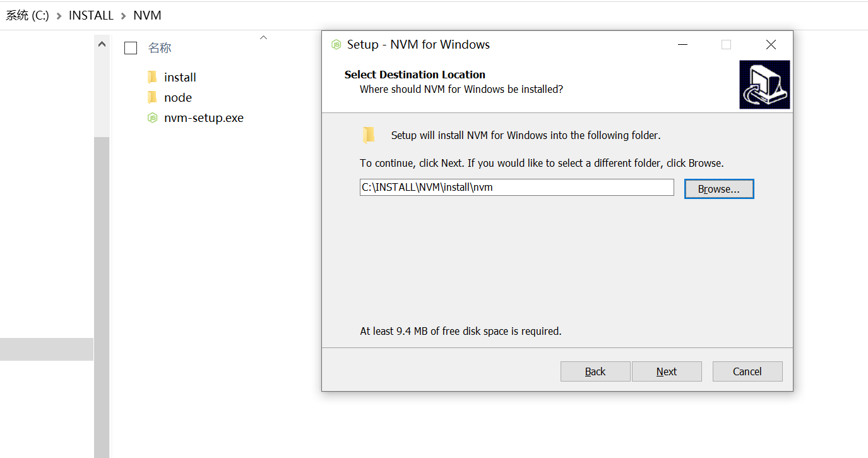Click the scroll-up arrow of the navigation pane
Screen dimensions: 868x458
coord(102,45)
